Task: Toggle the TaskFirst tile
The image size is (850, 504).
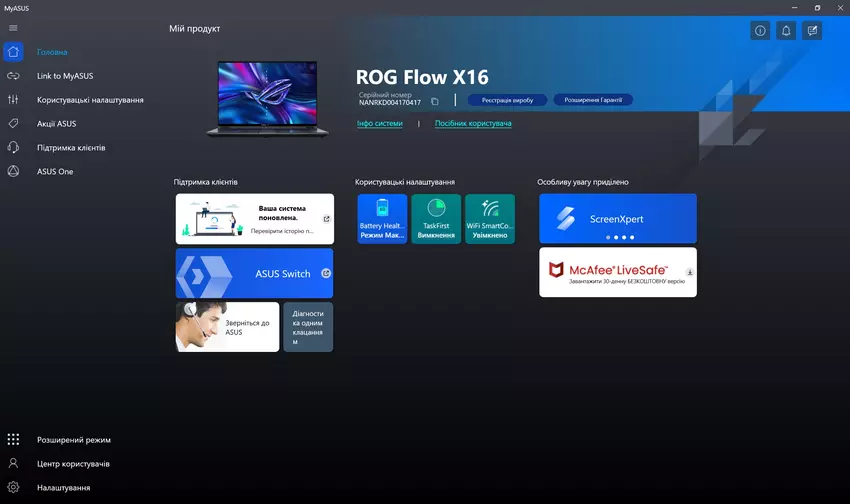Action: click(436, 219)
